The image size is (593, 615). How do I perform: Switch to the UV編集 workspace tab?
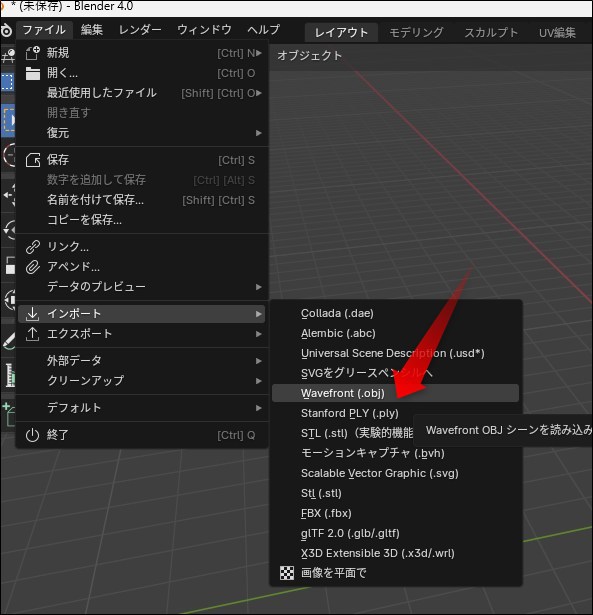tap(557, 32)
